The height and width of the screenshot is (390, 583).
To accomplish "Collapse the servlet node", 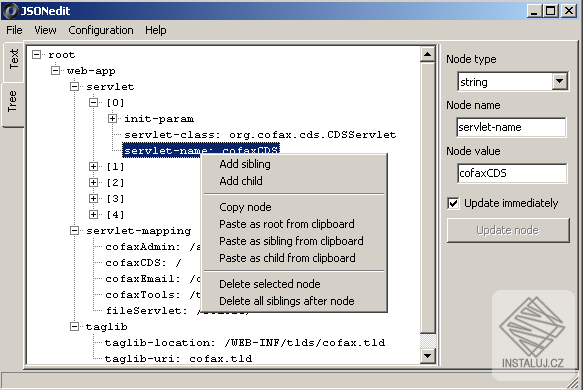I will pos(74,87).
